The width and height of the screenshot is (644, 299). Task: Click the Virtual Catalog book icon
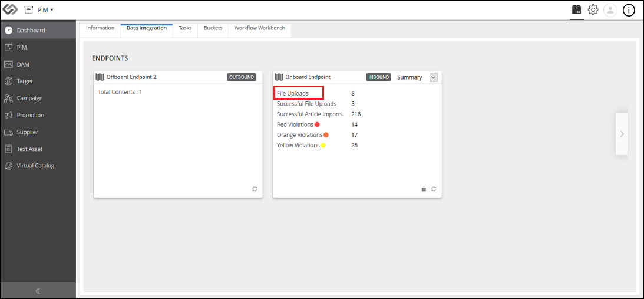click(8, 166)
